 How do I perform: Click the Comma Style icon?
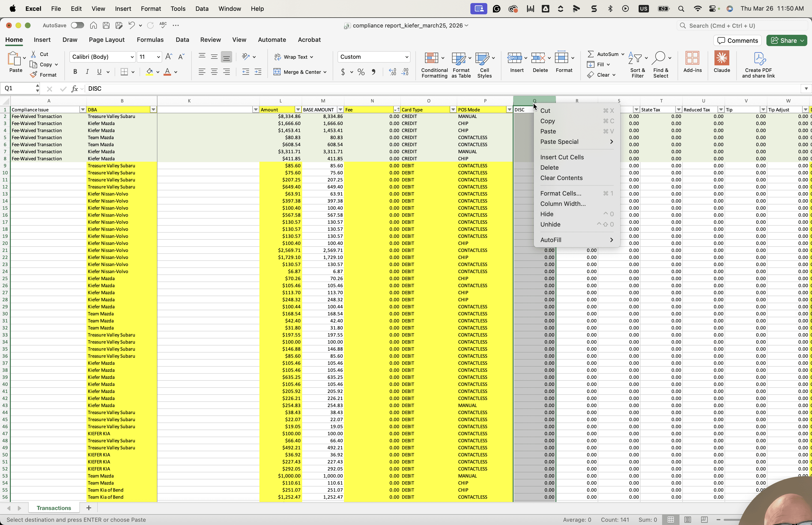pos(373,72)
